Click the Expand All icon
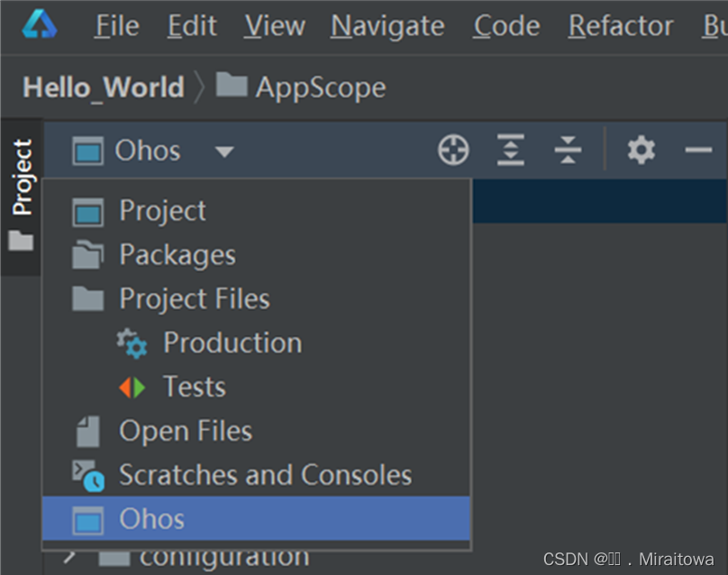The width and height of the screenshot is (728, 575). pos(510,150)
